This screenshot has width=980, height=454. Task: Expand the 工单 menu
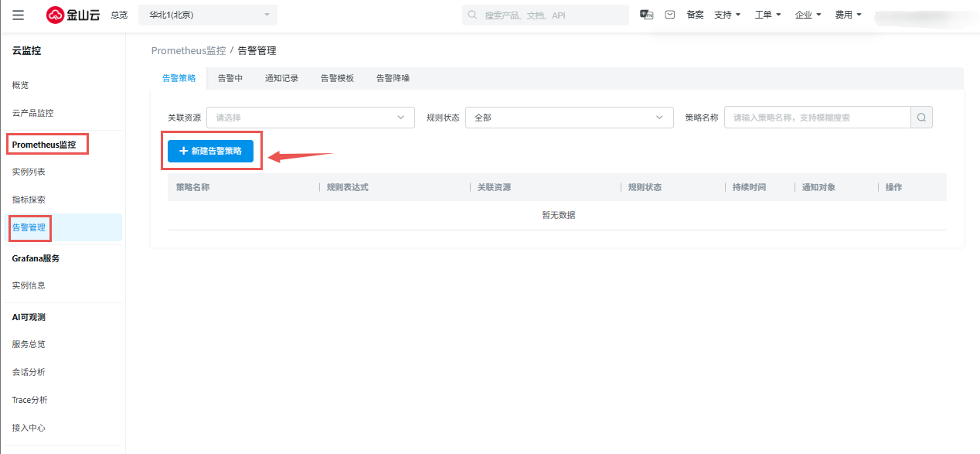(767, 15)
